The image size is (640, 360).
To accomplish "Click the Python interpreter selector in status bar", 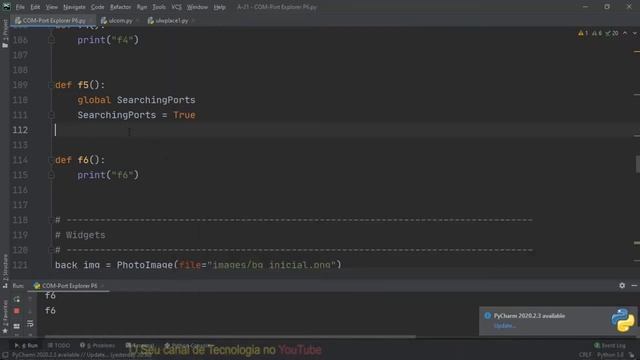I will 610,355.
